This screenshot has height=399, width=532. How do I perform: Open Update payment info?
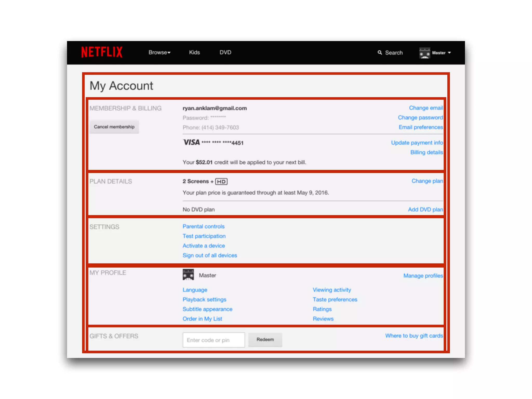(x=417, y=143)
